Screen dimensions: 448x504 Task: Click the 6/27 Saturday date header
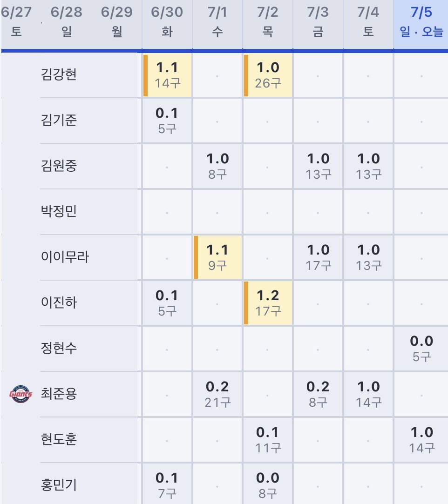(x=16, y=22)
